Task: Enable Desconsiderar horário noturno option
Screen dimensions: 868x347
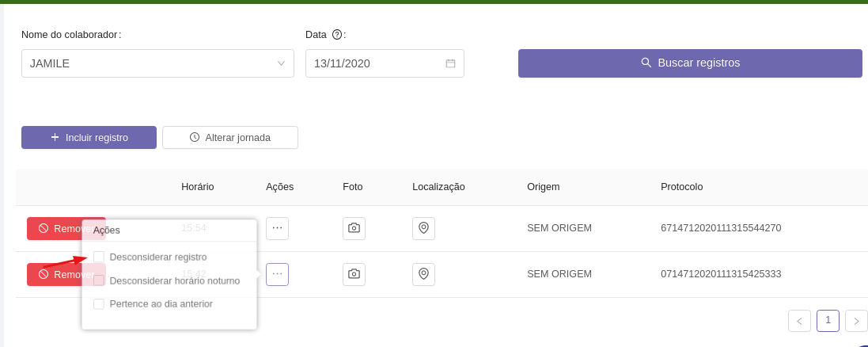Action: [x=99, y=280]
